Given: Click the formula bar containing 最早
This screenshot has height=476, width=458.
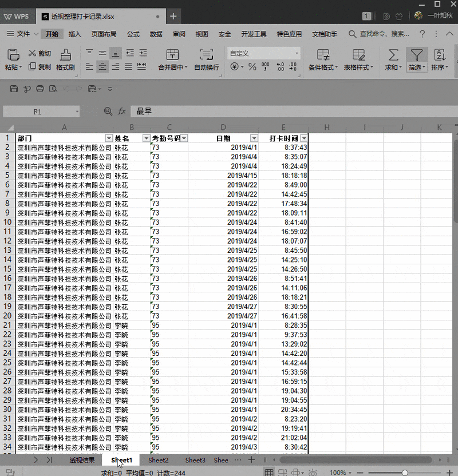Looking at the screenshot, I should [286, 112].
